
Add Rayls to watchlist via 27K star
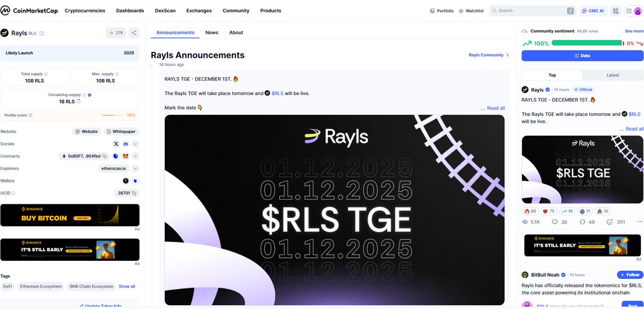(116, 33)
